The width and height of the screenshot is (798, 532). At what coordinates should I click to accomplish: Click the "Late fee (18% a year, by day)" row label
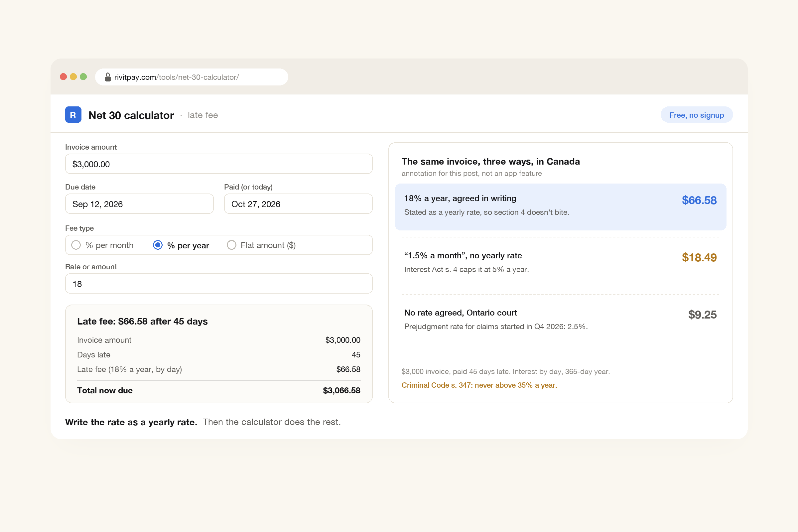(x=129, y=369)
